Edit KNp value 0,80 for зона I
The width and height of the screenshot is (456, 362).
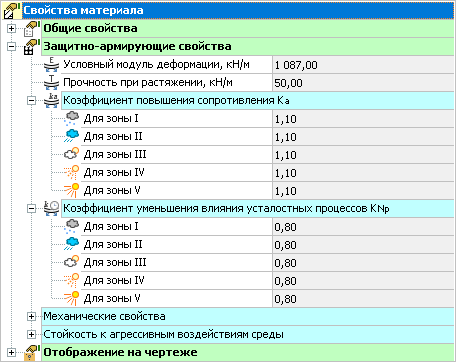tap(364, 227)
